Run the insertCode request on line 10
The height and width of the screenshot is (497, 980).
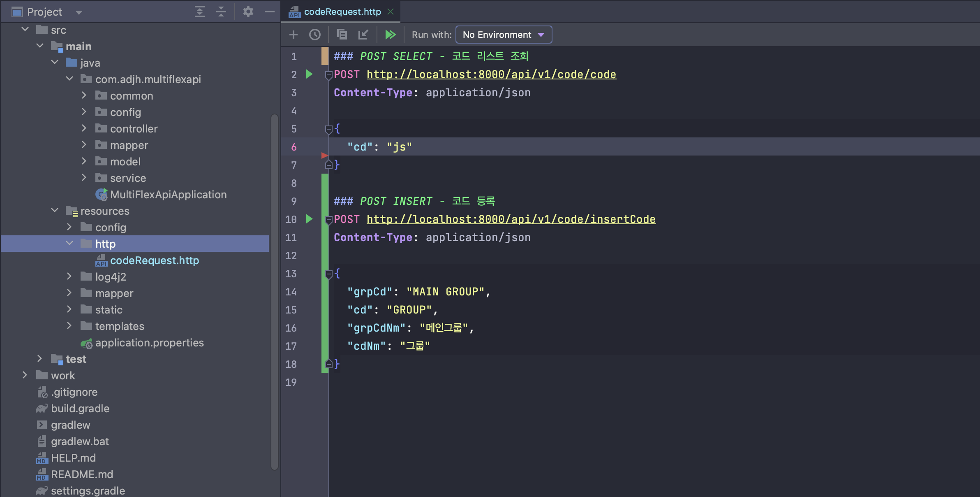(310, 219)
